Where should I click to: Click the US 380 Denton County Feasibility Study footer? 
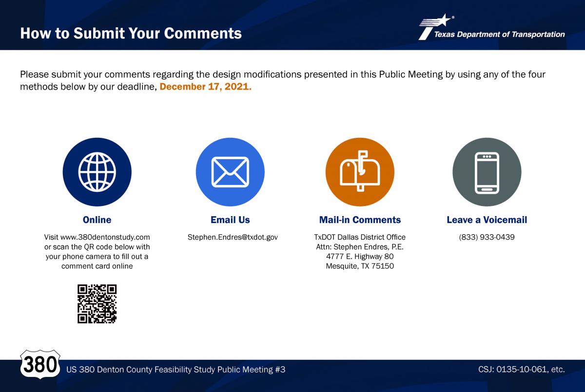pyautogui.click(x=175, y=370)
